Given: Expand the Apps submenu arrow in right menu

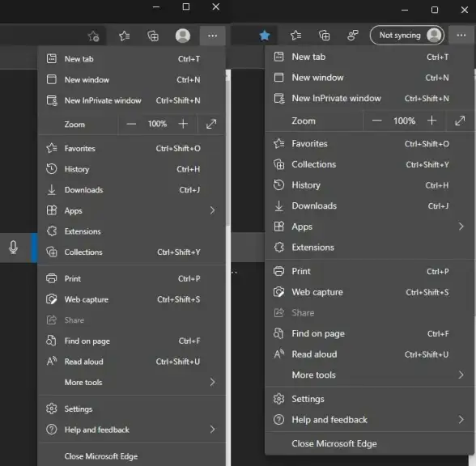Looking at the screenshot, I should (461, 227).
